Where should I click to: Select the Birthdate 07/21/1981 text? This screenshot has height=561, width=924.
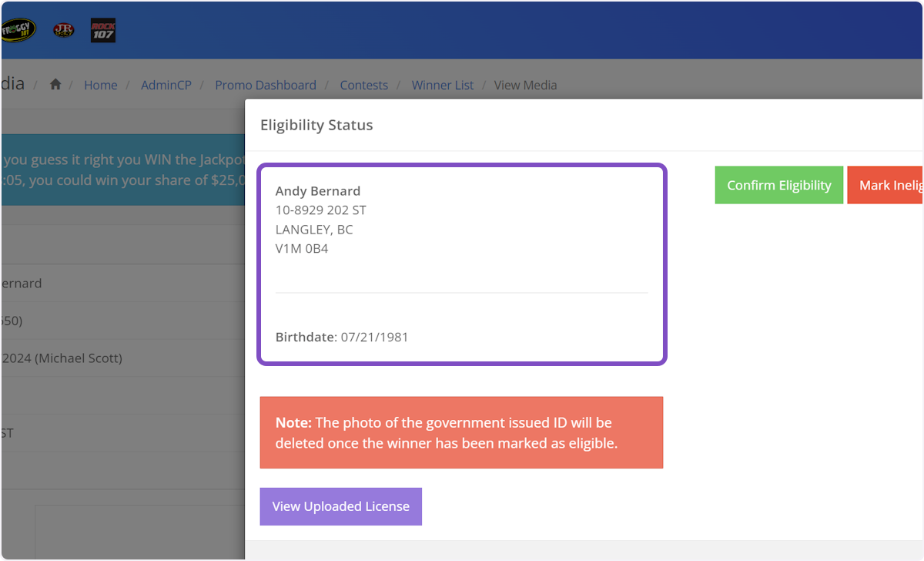click(x=342, y=337)
